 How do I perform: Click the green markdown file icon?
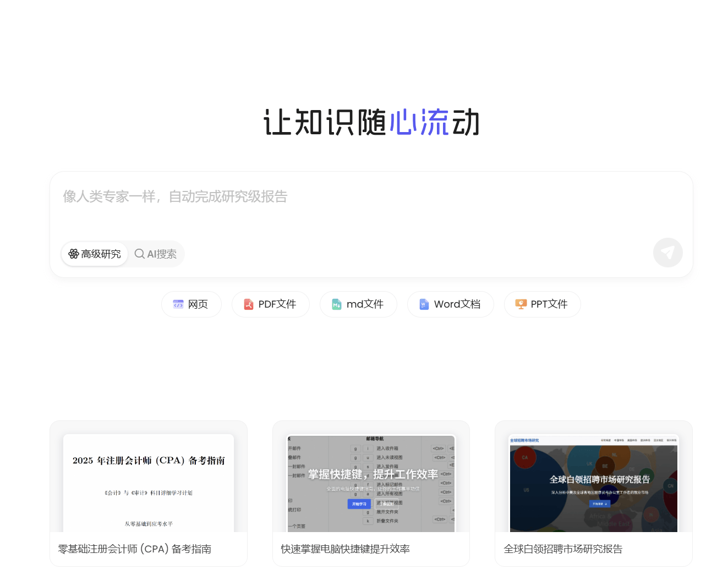(337, 304)
